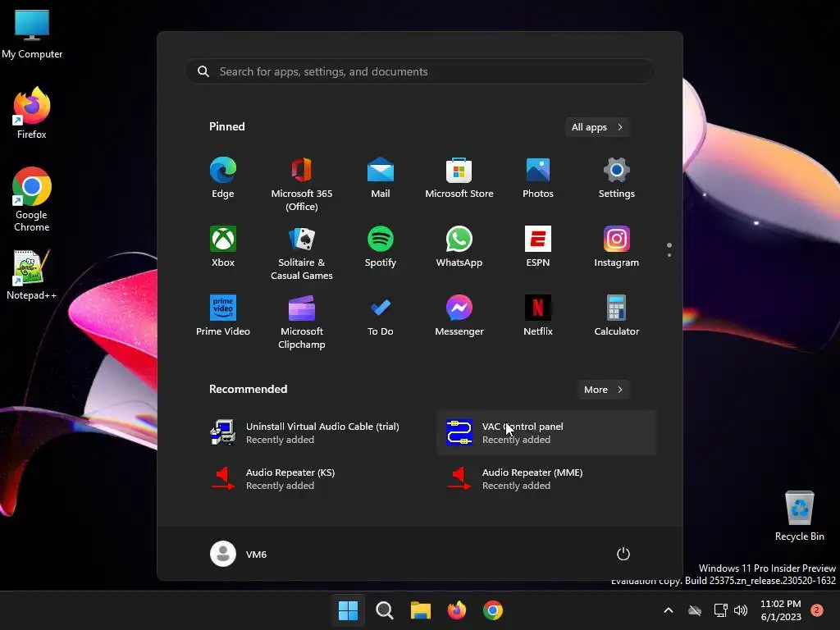Launch Microsoft 365 (Office)
This screenshot has height=630, width=840.
pyautogui.click(x=302, y=185)
